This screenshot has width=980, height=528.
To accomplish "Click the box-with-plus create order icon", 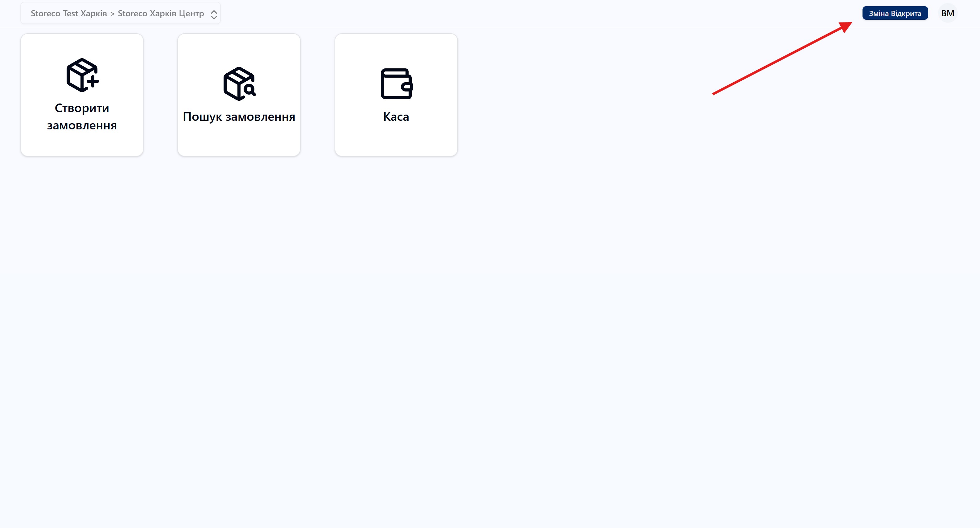I will [x=82, y=75].
